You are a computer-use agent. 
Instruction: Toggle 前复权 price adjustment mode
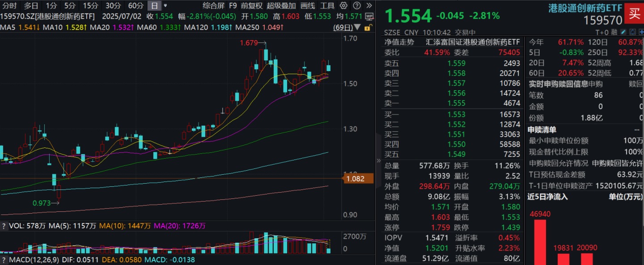252,6
